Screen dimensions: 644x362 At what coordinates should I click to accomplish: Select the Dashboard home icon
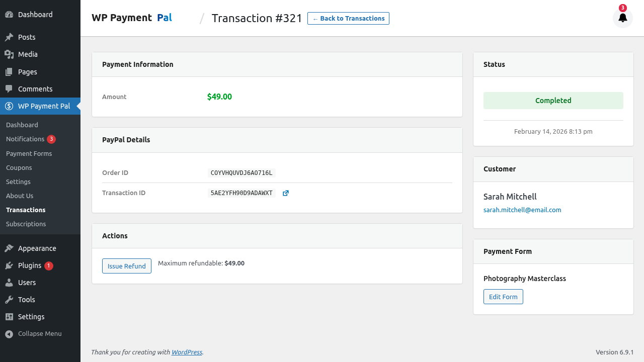(x=9, y=14)
